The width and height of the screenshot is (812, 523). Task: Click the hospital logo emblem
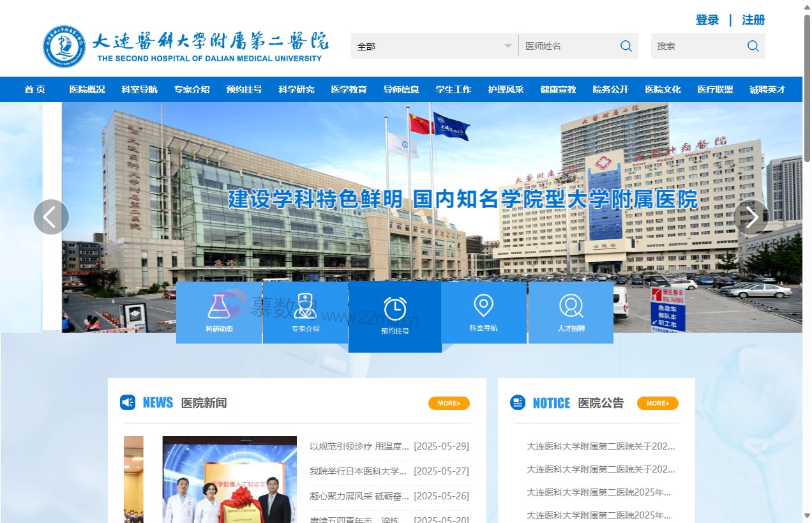click(63, 46)
